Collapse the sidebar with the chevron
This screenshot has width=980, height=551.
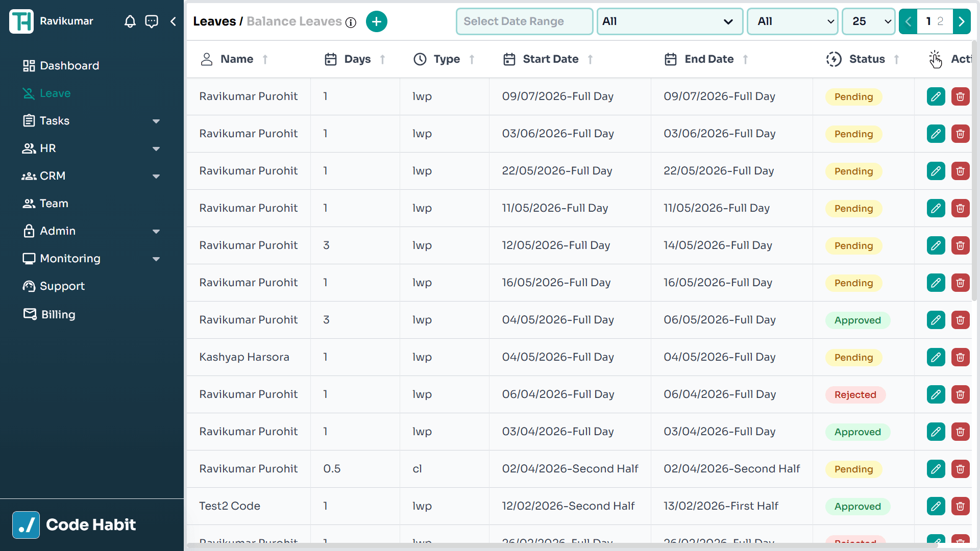click(x=173, y=21)
